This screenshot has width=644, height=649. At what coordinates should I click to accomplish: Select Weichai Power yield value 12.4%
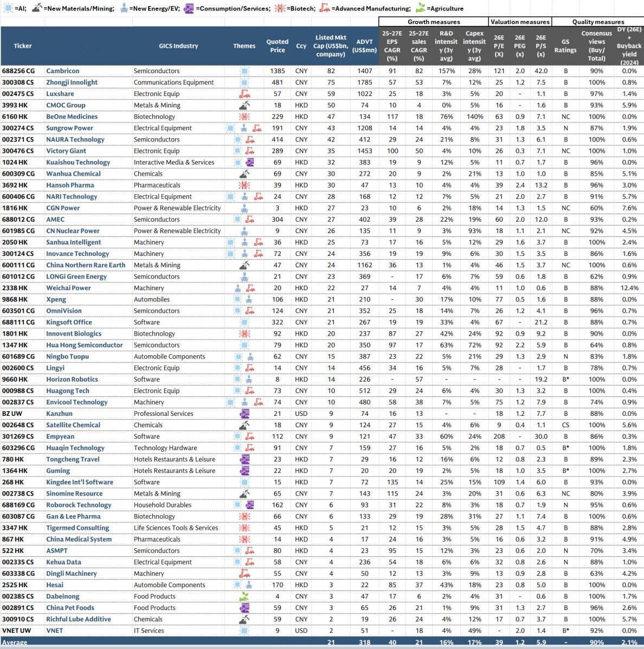click(629, 288)
